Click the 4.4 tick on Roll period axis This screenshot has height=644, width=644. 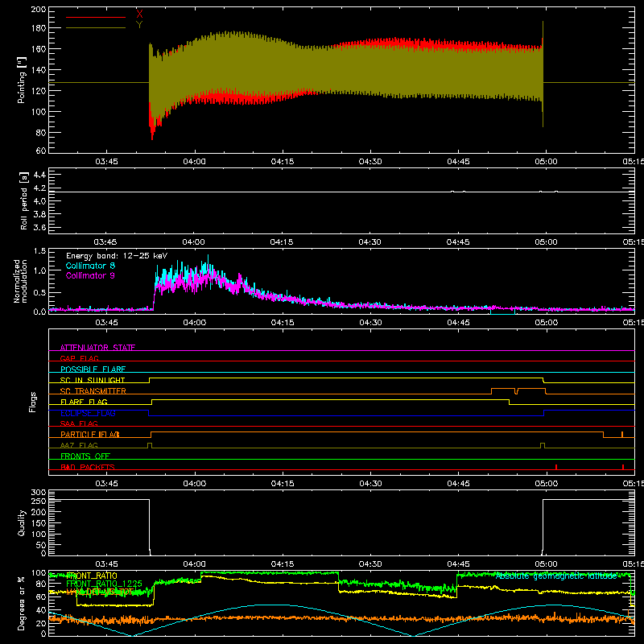coord(39,175)
